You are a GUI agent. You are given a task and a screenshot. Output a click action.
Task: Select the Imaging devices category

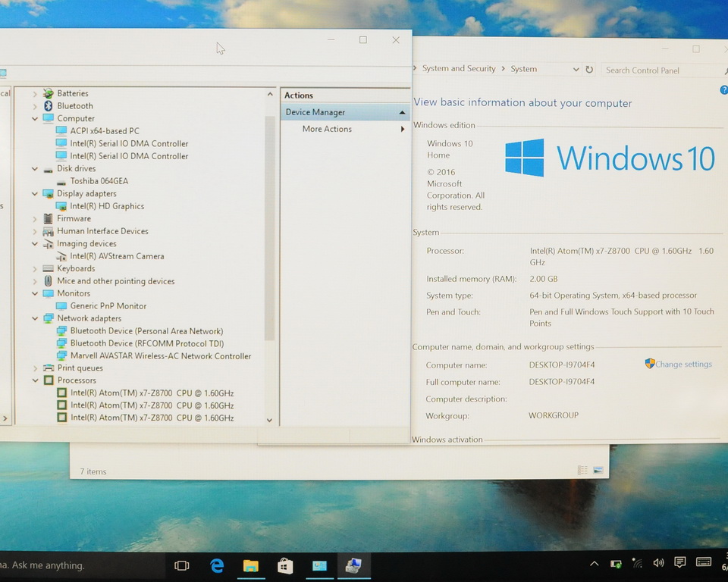pyautogui.click(x=86, y=244)
